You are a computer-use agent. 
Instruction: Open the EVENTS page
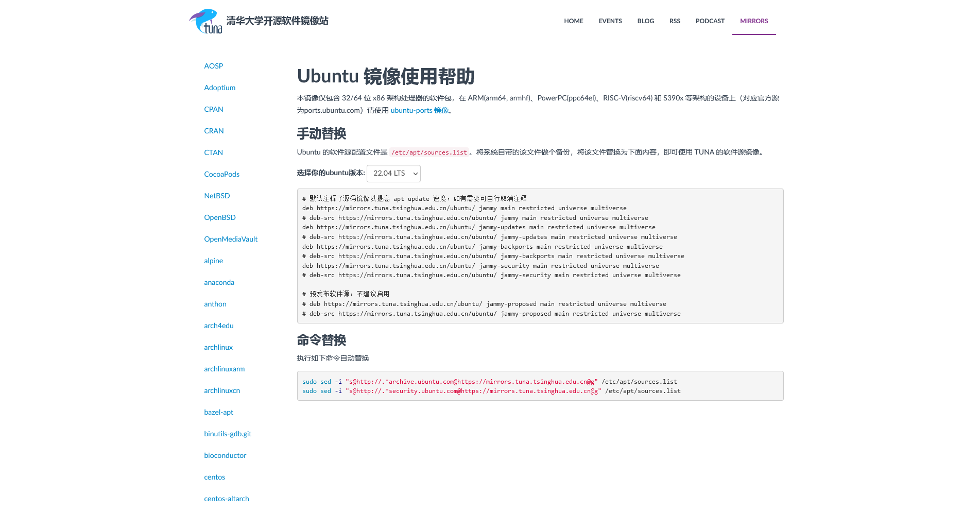click(x=610, y=21)
